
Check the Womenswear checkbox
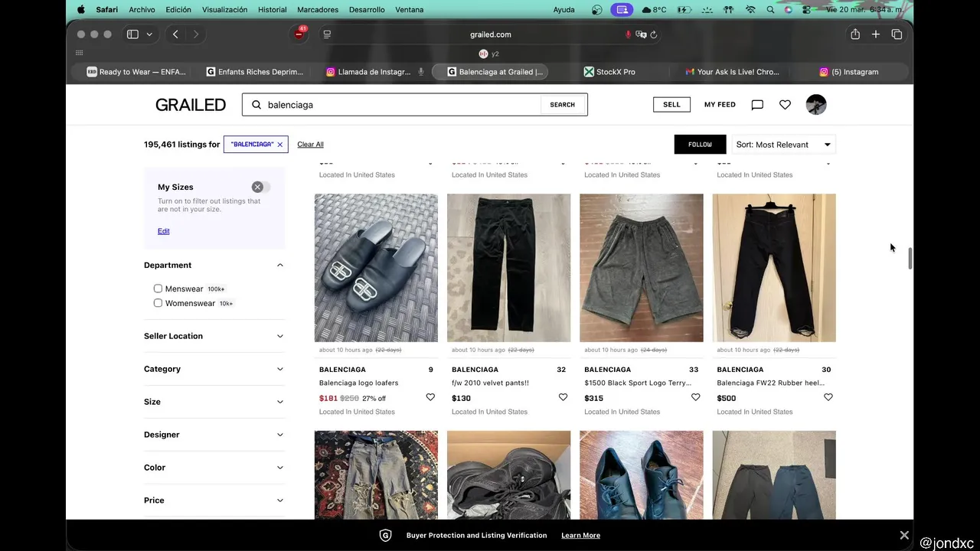pyautogui.click(x=158, y=303)
